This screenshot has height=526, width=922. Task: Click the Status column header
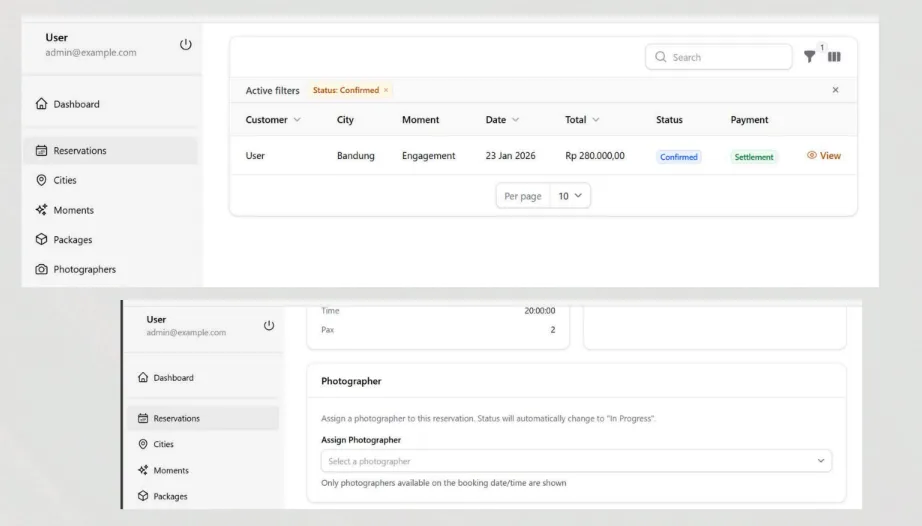pyautogui.click(x=669, y=119)
